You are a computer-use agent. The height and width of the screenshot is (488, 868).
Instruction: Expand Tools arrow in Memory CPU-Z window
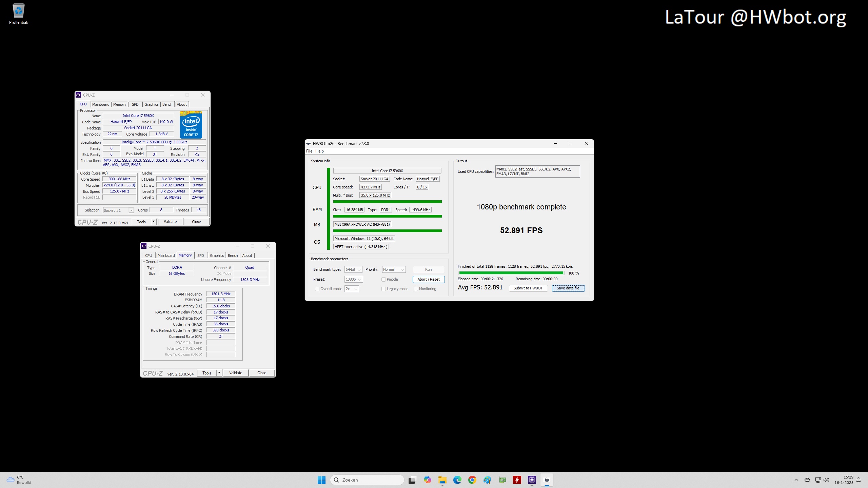click(219, 373)
